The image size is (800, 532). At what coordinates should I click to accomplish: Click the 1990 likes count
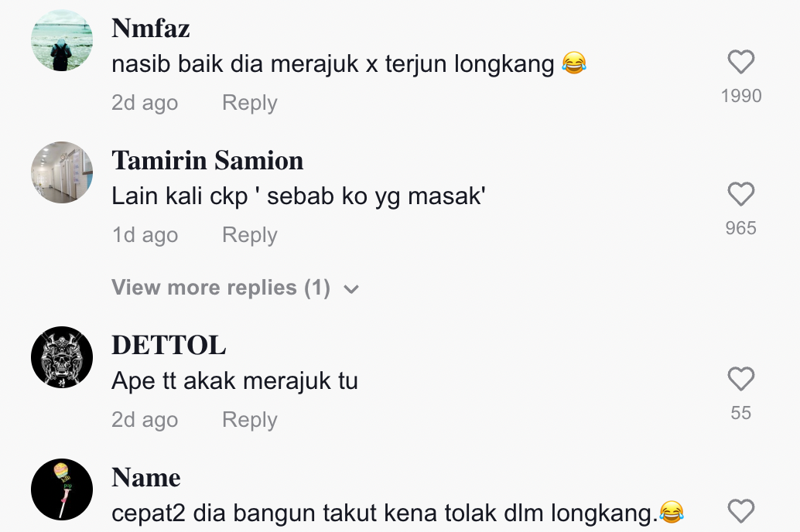point(741,96)
